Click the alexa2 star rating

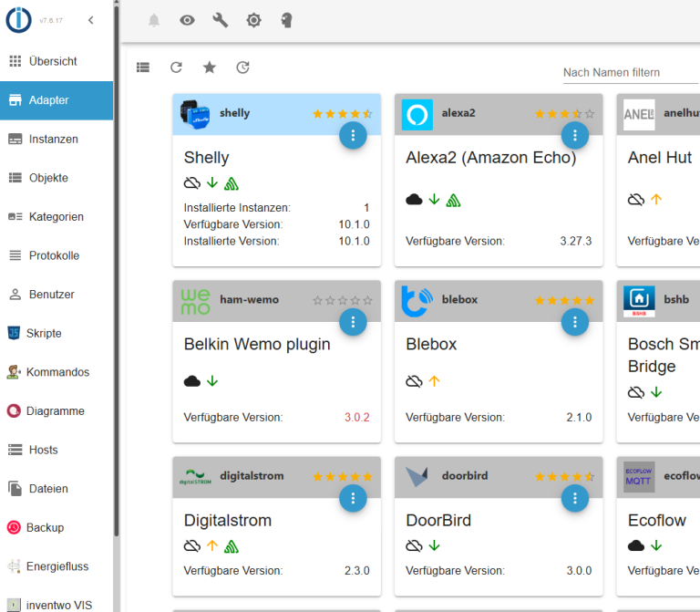click(565, 114)
